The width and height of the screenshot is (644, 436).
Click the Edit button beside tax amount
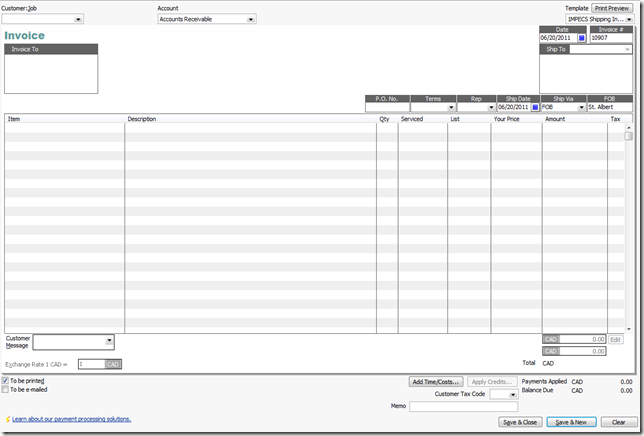615,340
